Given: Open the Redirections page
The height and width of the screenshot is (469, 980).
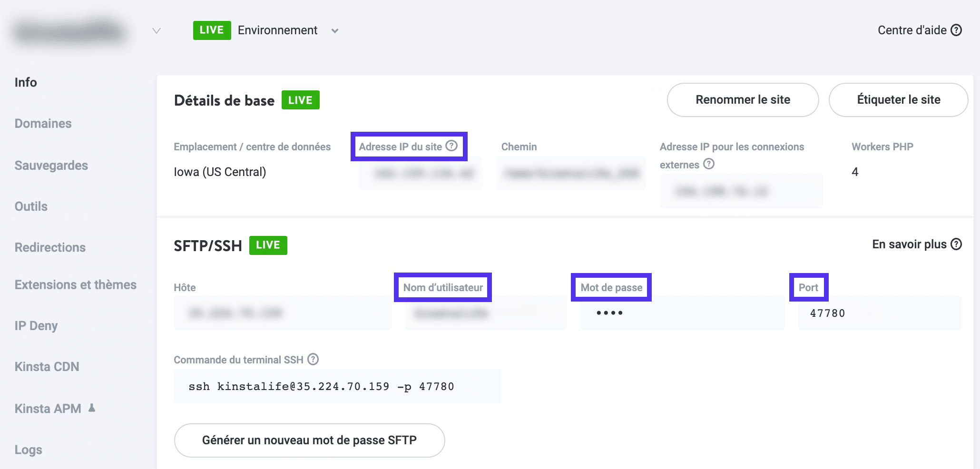Looking at the screenshot, I should tap(50, 247).
